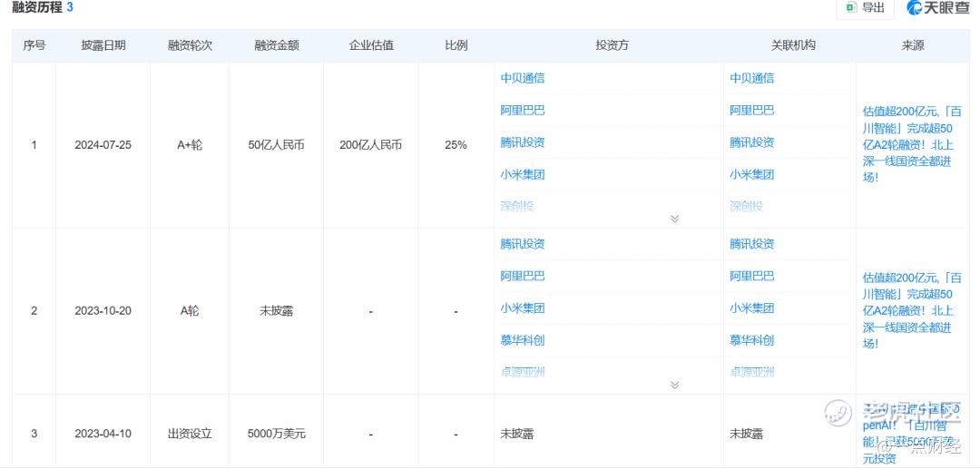Expand the investor list in the 2023-10-20 row

[674, 385]
